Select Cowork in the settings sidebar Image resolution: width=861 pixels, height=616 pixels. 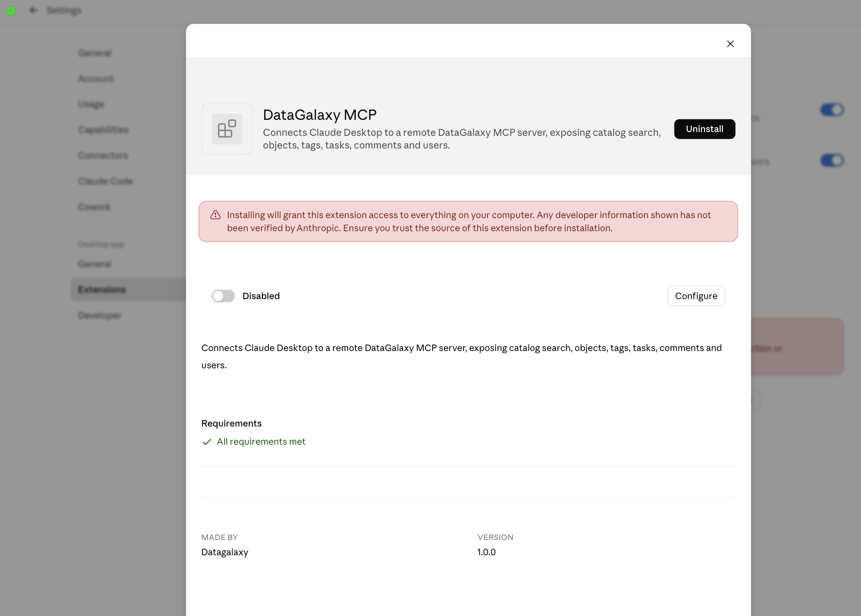pos(95,207)
